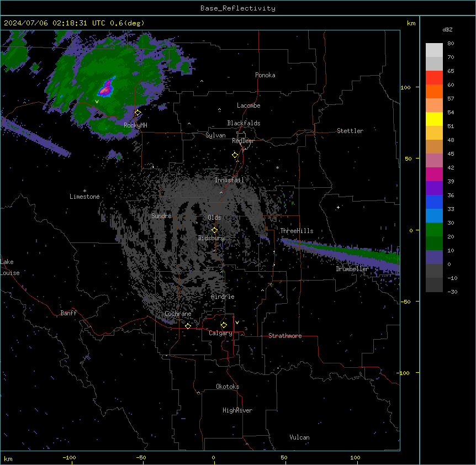Click the Innisfail city label
Screen dimensions: 476x465
point(229,180)
